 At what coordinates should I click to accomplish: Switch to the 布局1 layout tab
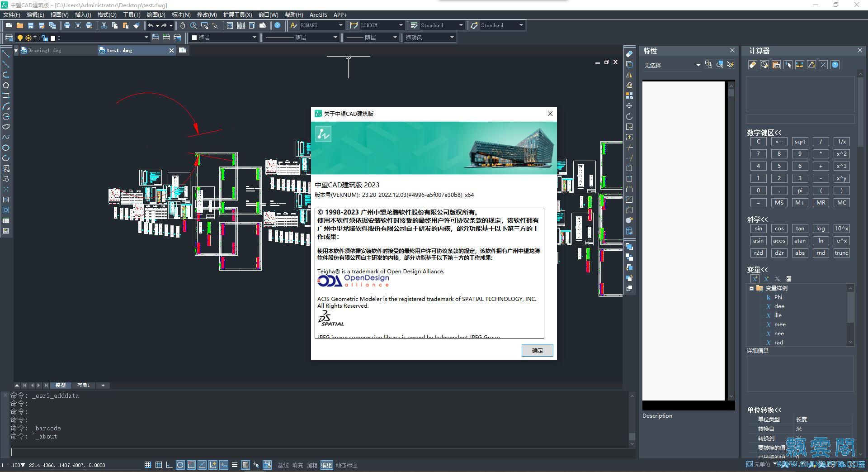pyautogui.click(x=84, y=385)
